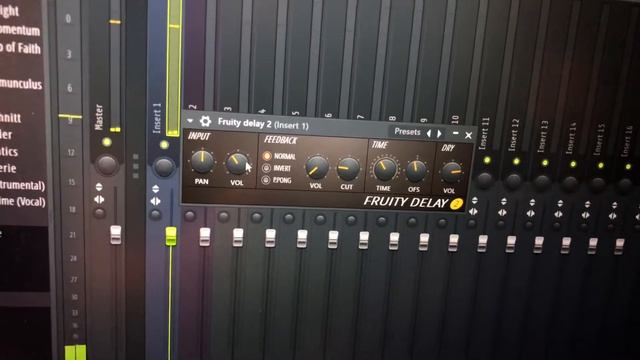Invert polarity on Insert 12

504,201
